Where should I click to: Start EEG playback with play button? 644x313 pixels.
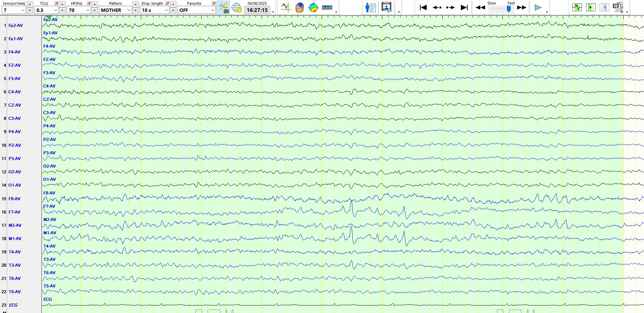[x=538, y=7]
